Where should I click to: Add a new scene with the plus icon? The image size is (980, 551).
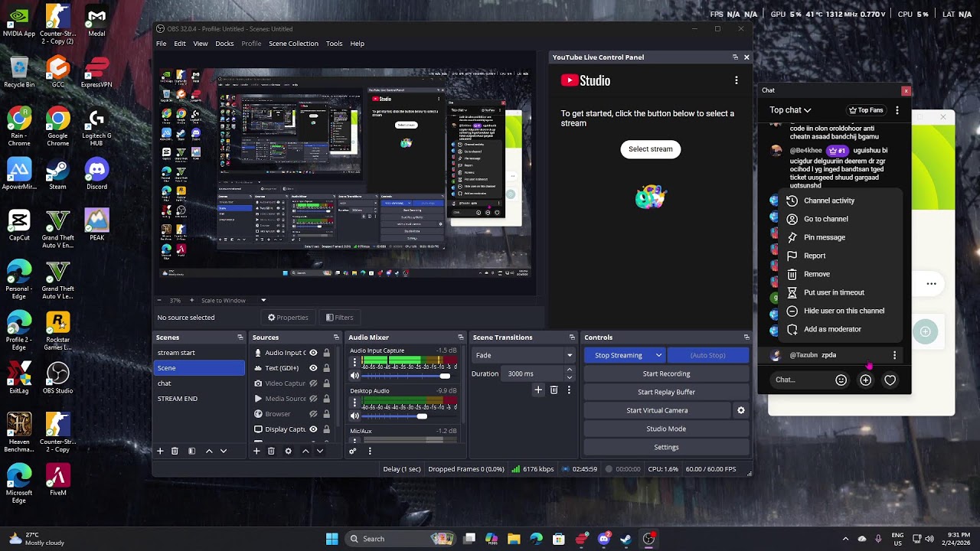pyautogui.click(x=160, y=452)
